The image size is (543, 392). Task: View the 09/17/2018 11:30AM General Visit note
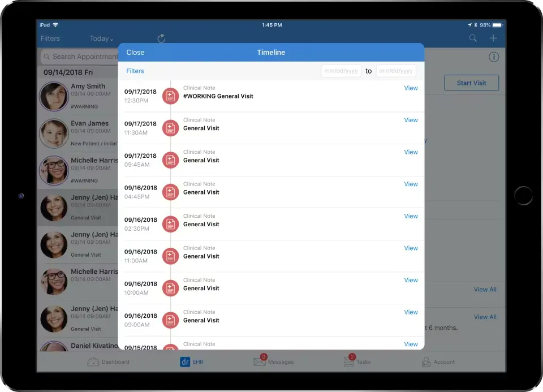click(411, 120)
